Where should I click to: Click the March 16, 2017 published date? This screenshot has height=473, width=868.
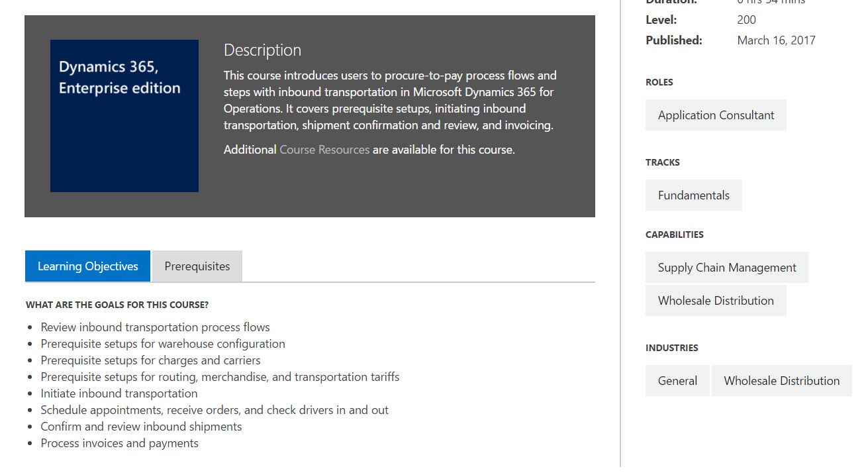(x=777, y=40)
